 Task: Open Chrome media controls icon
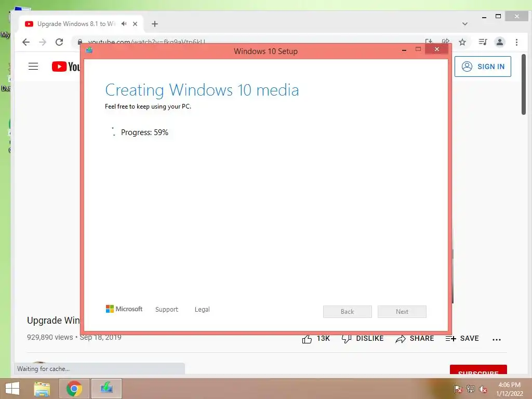point(483,42)
